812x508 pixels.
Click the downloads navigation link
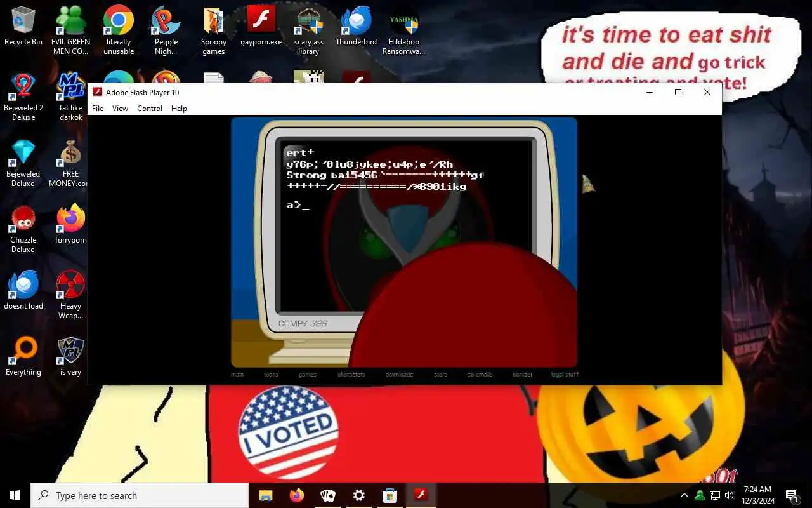point(399,375)
